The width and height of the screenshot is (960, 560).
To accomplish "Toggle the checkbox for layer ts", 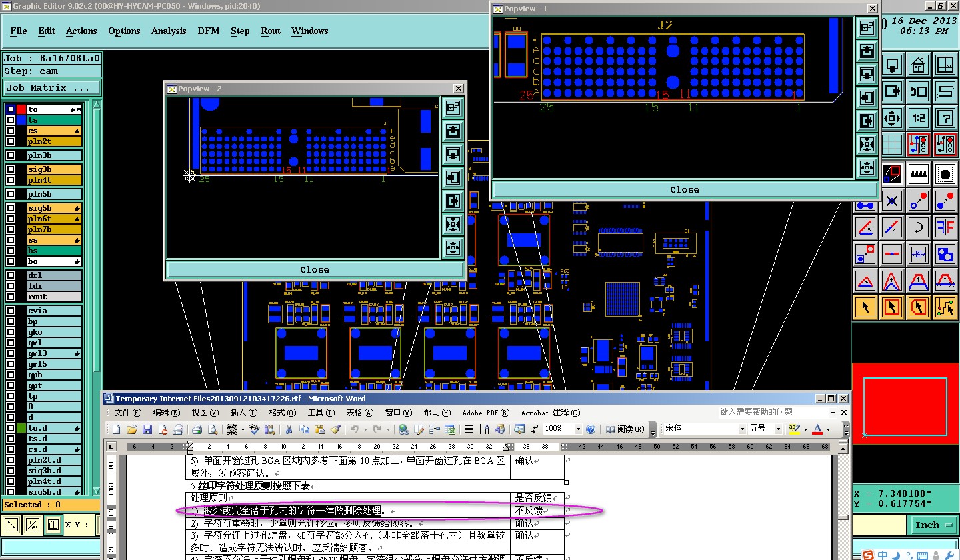I will click(11, 120).
